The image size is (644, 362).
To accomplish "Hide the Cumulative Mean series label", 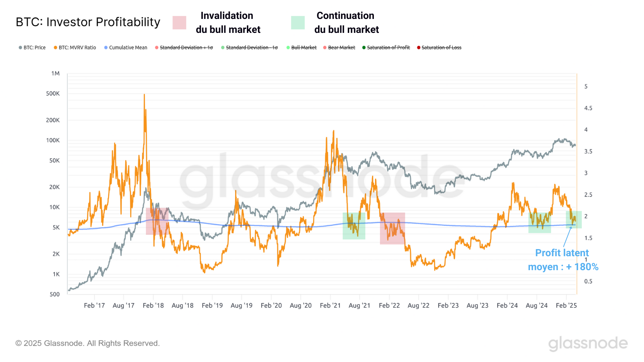I will pos(128,48).
